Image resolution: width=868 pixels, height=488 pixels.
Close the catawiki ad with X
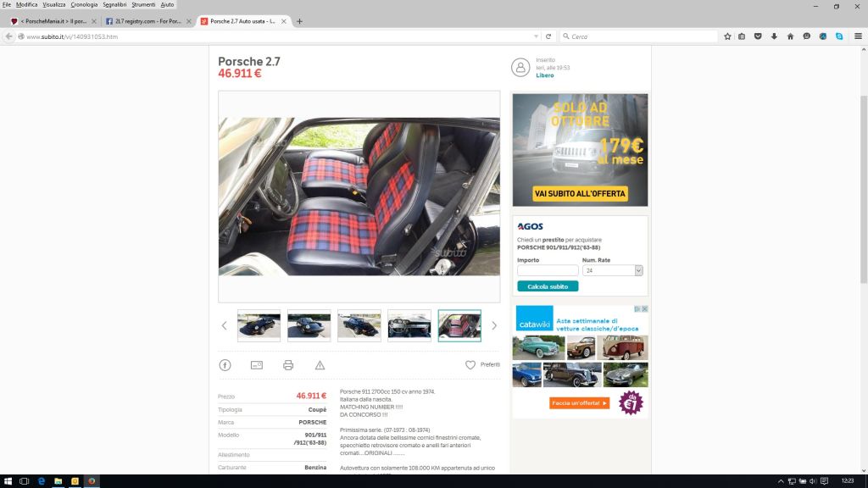tap(644, 309)
